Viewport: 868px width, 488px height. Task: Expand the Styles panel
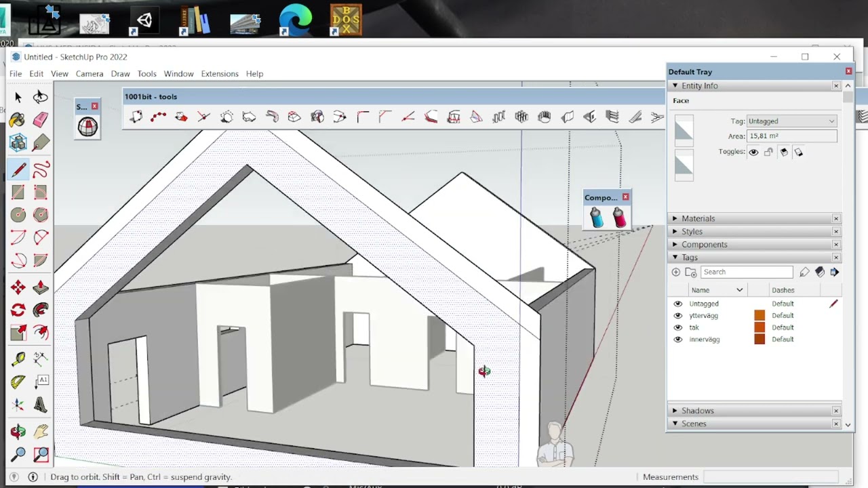675,232
